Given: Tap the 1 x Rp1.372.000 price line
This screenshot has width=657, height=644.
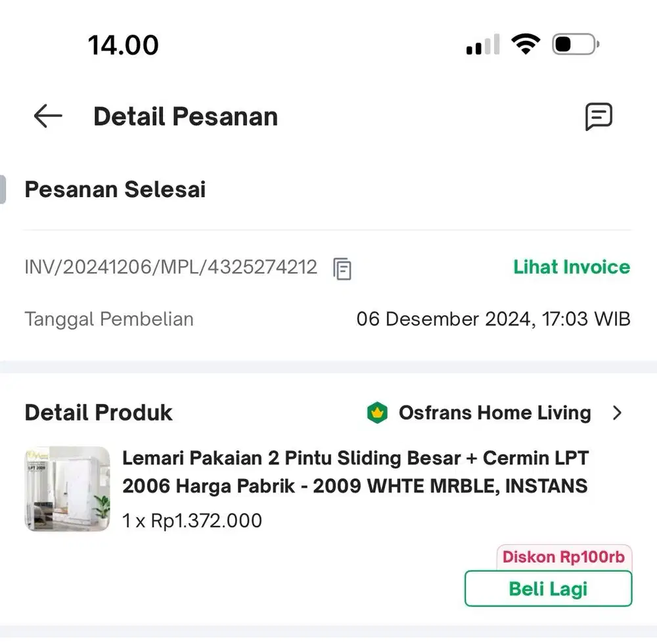Looking at the screenshot, I should [x=192, y=521].
